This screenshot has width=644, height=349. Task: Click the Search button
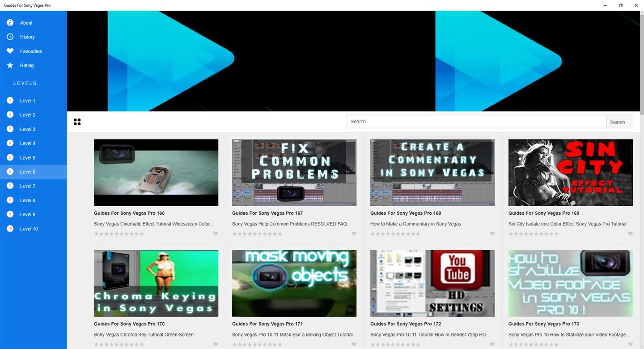click(619, 122)
